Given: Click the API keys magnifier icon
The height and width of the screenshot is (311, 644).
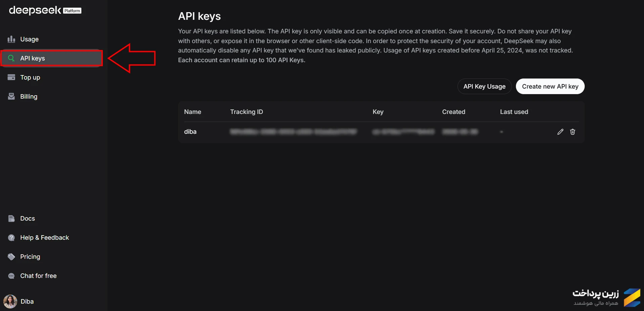Looking at the screenshot, I should (x=11, y=58).
